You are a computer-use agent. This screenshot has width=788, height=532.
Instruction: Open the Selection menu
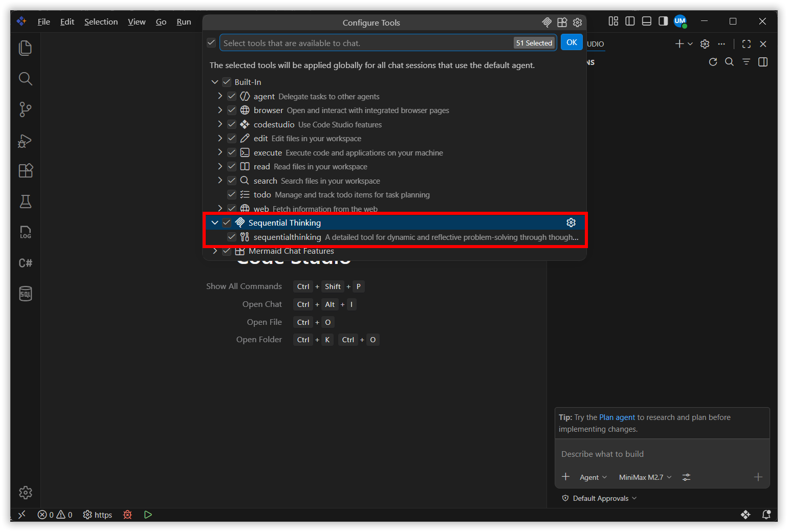101,21
